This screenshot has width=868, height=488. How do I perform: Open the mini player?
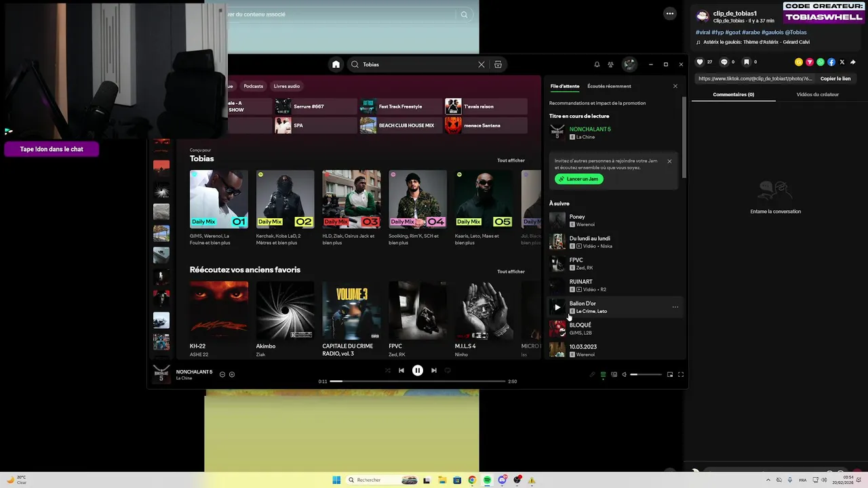point(670,374)
